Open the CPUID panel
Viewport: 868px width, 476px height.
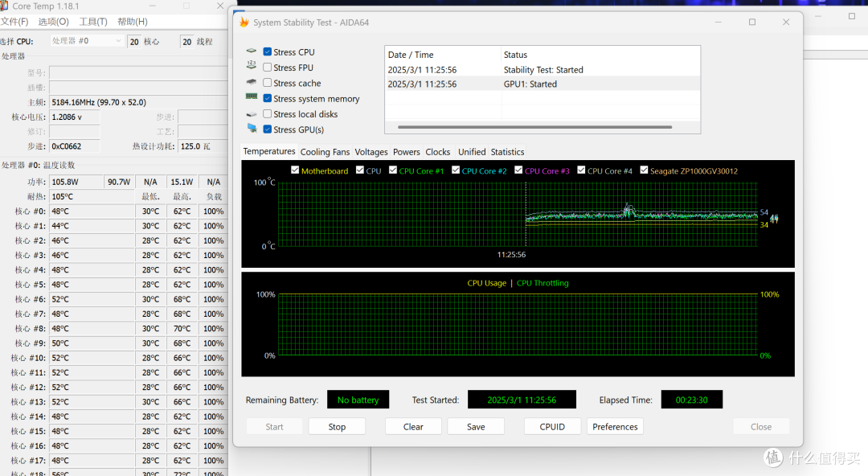552,427
